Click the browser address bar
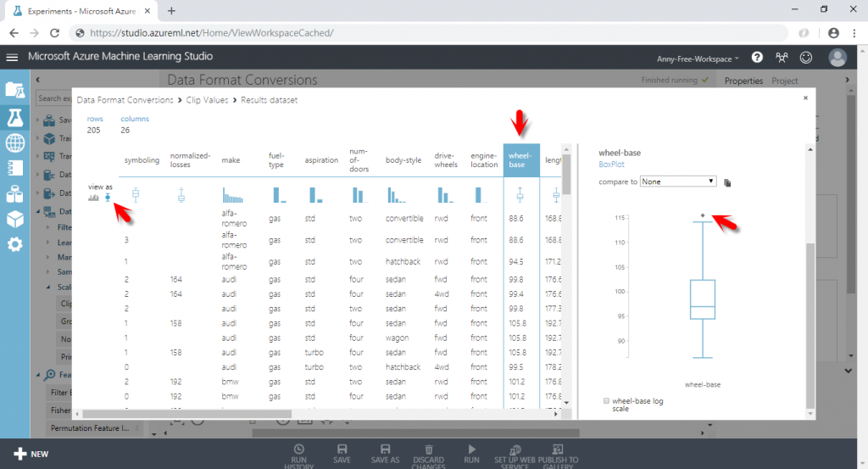 tap(429, 33)
